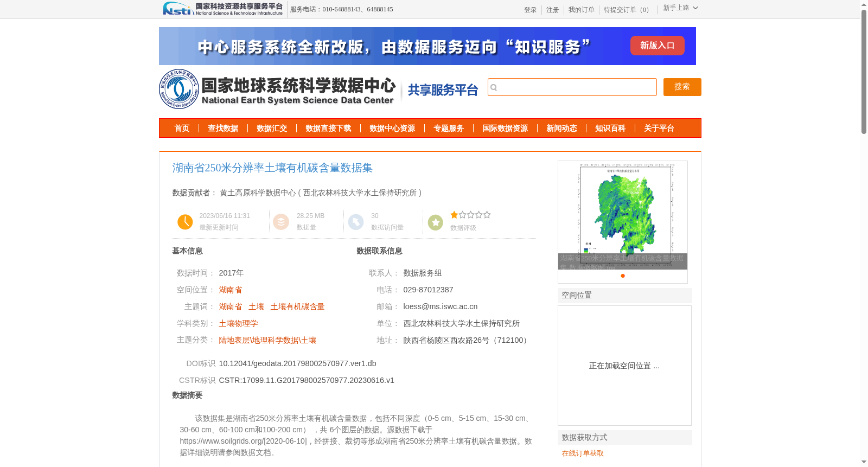Open the 专题服务 menu item

(x=449, y=129)
